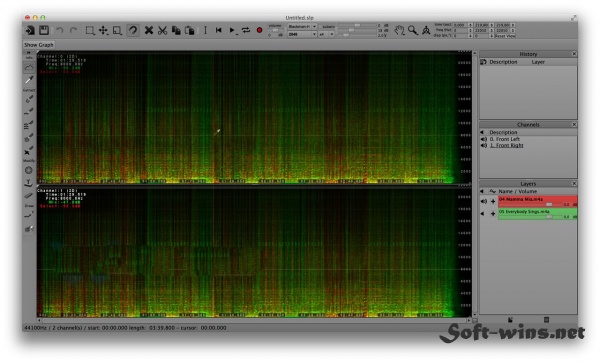Start recording with the red record button

coord(259,30)
